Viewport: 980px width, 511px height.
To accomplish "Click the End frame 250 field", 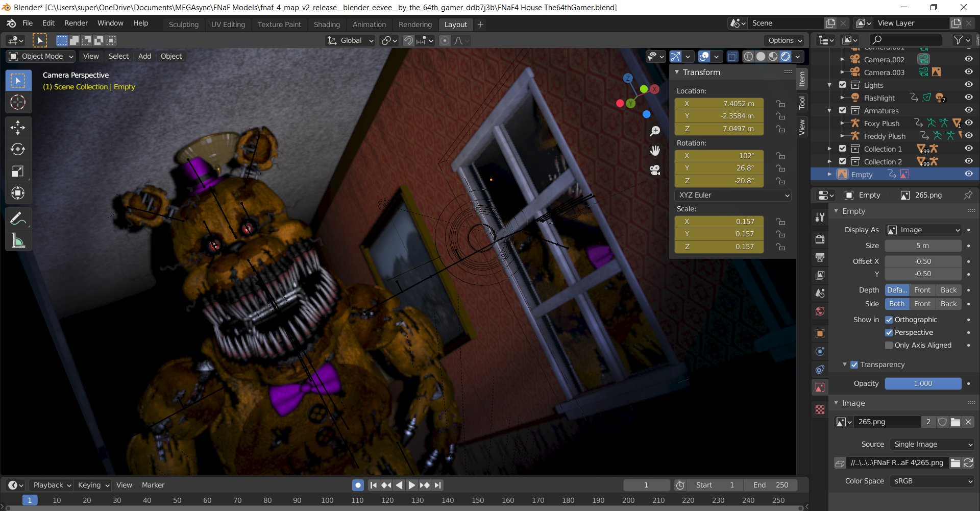I will (770, 485).
